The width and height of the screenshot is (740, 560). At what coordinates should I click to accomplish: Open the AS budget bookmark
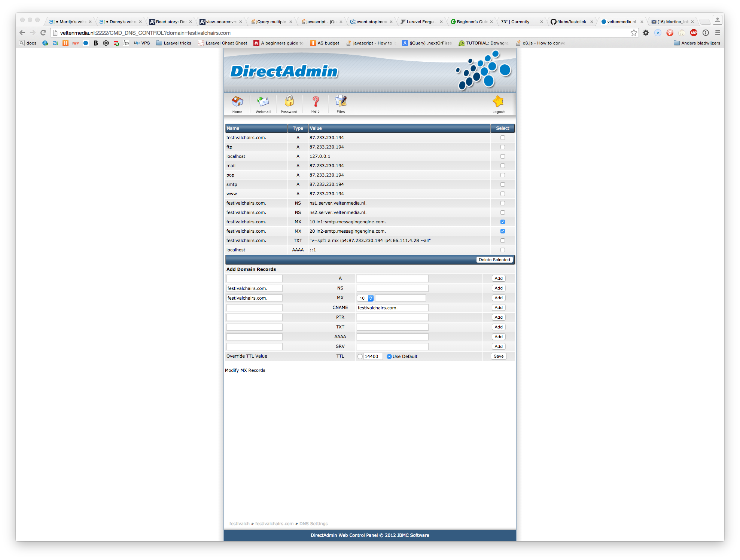point(325,43)
